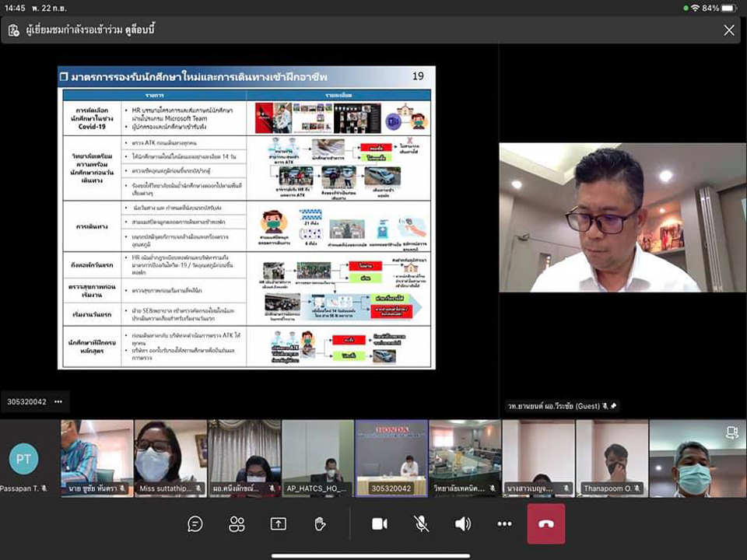
Task: Tap the shared presentation slide
Action: click(x=247, y=218)
